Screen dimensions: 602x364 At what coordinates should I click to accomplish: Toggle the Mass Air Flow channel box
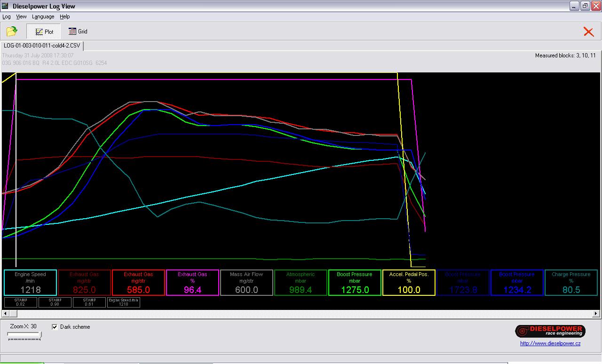tap(246, 282)
